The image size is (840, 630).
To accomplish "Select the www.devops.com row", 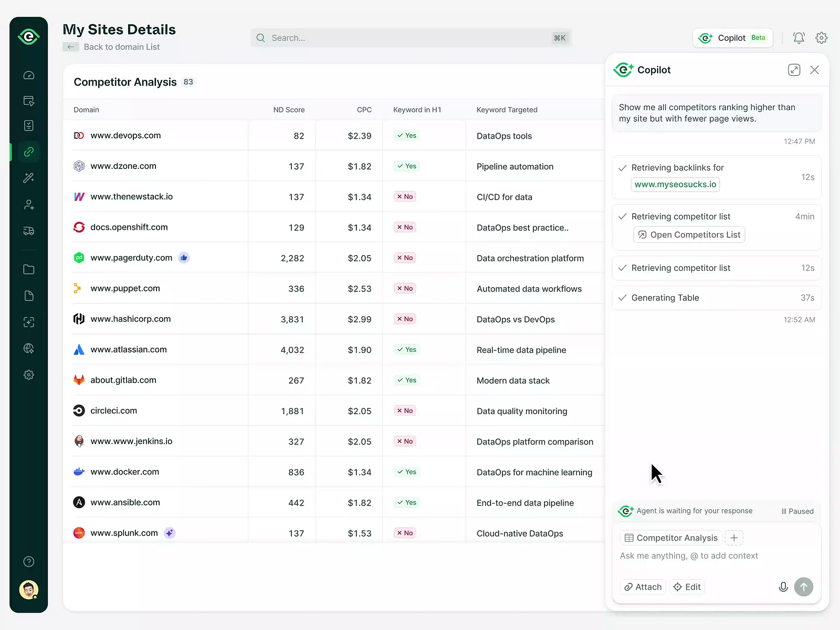I will 334,135.
